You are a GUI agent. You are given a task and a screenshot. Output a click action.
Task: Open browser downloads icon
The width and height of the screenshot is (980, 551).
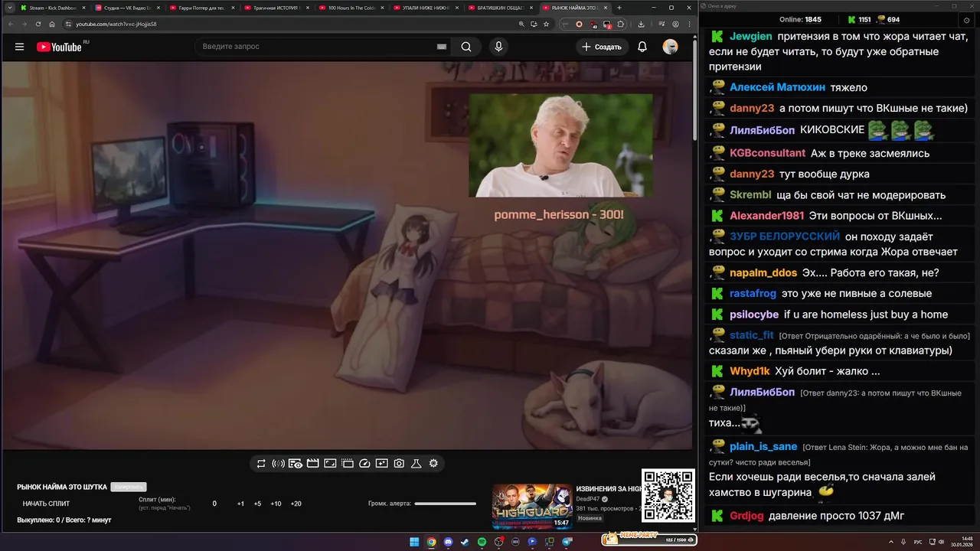point(641,24)
